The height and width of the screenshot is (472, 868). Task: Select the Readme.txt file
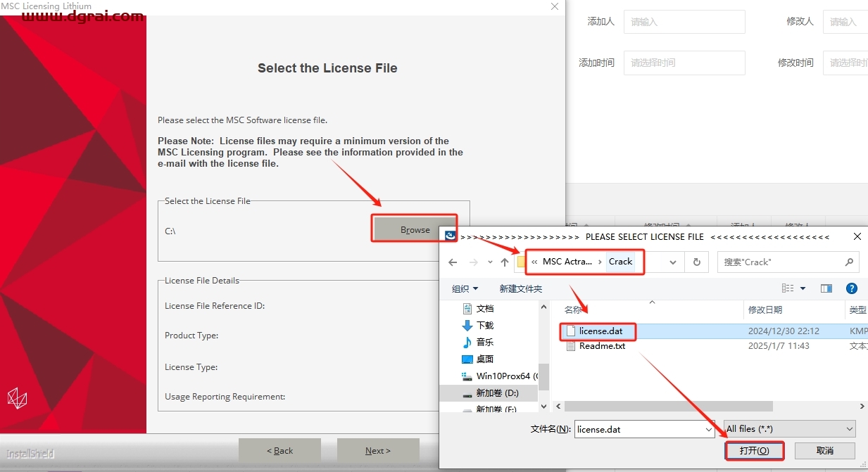coord(602,346)
